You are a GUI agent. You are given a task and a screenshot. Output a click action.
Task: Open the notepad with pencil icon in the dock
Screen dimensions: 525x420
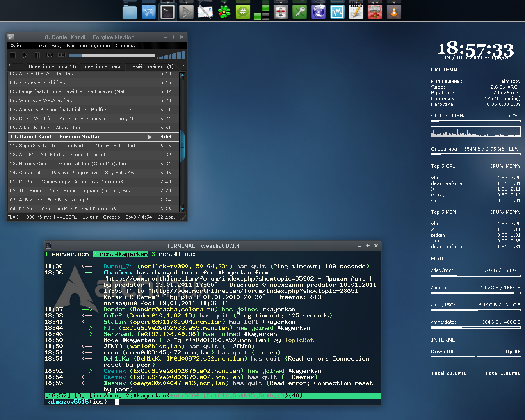point(356,12)
